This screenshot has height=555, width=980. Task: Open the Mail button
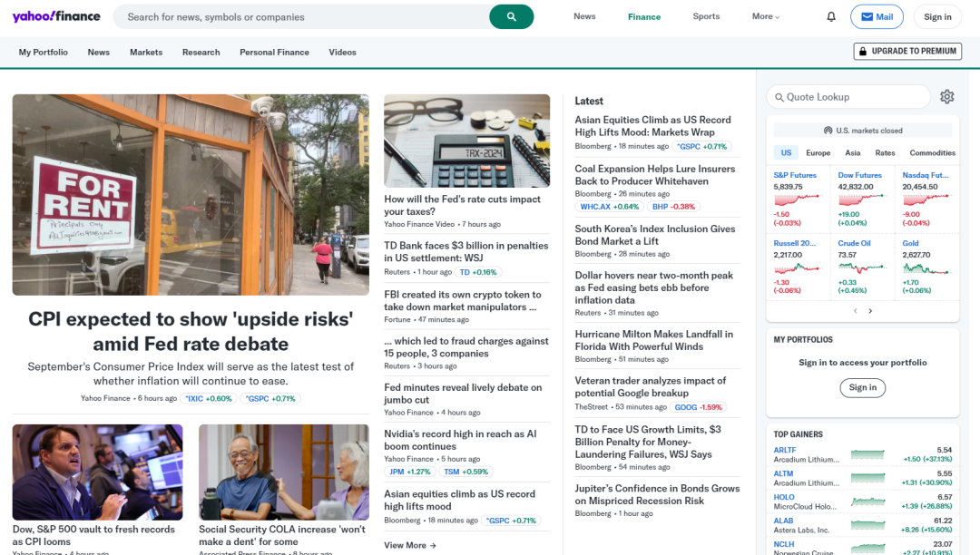[x=877, y=17]
